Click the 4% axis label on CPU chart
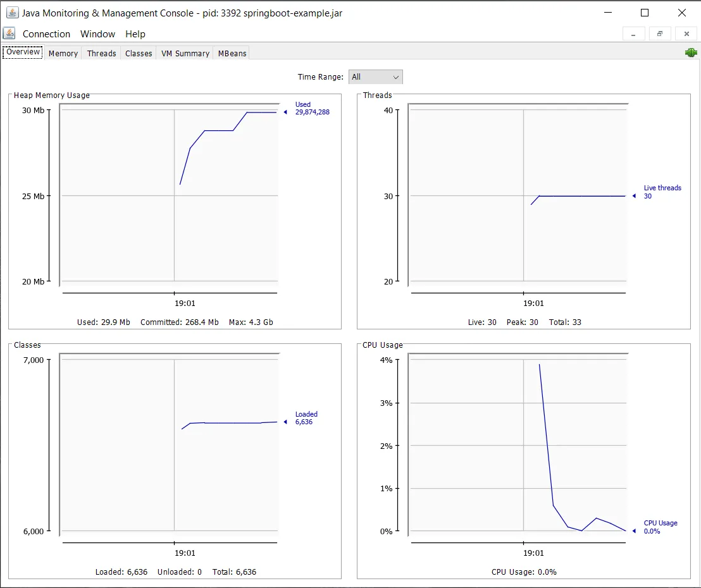Viewport: 701px width, 588px height. [387, 360]
